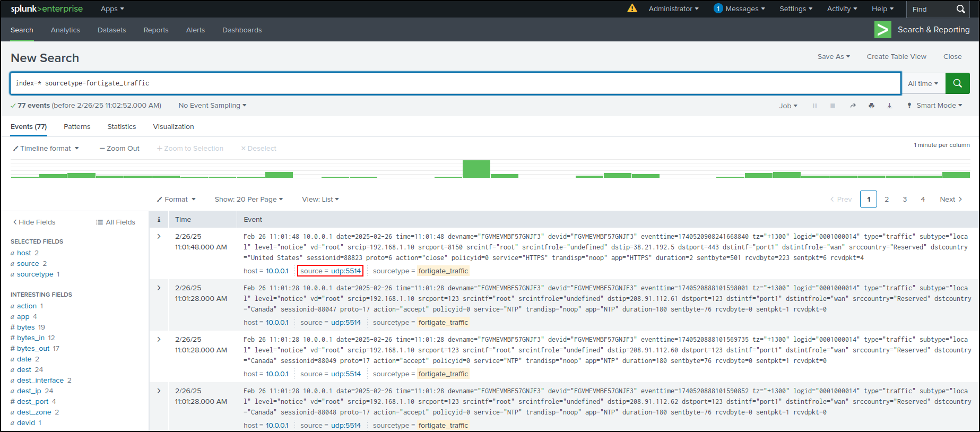Image resolution: width=980 pixels, height=432 pixels.
Task: Click All Fields
Action: click(116, 222)
